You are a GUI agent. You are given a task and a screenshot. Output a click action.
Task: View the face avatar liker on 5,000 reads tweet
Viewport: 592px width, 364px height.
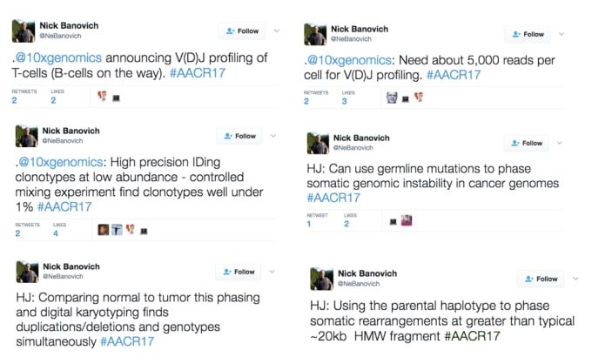pyautogui.click(x=392, y=98)
